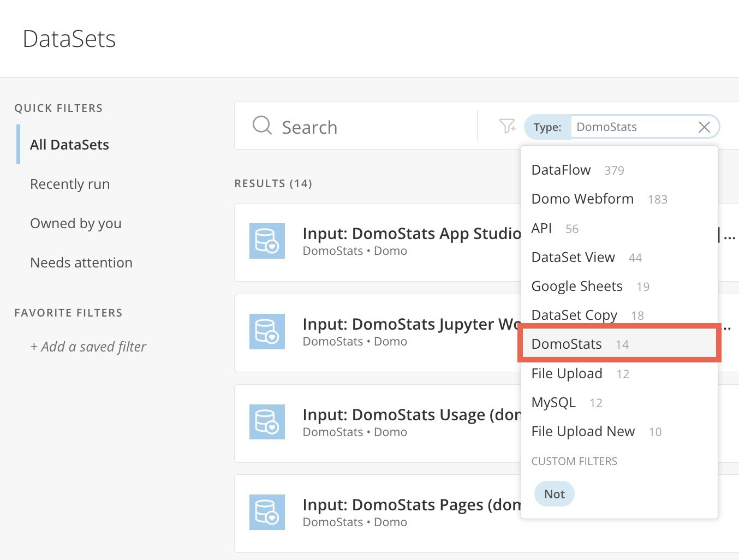This screenshot has height=560, width=739.
Task: Choose DataFlow type from dropdown
Action: coord(619,170)
